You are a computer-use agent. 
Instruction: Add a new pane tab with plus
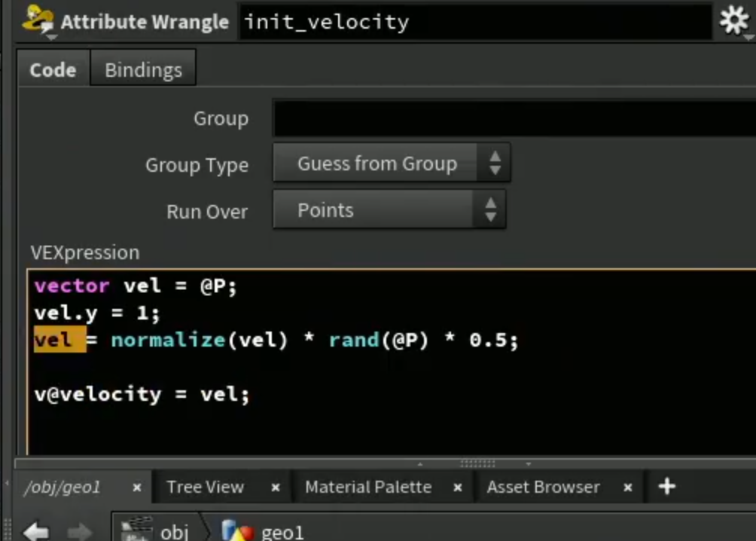click(667, 486)
